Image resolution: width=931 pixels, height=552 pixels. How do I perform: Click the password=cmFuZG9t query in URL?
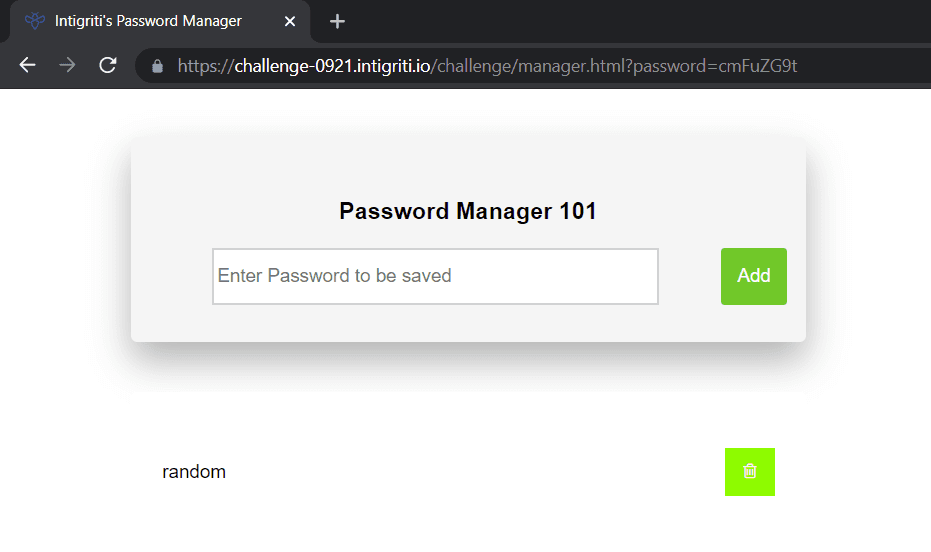click(x=715, y=66)
